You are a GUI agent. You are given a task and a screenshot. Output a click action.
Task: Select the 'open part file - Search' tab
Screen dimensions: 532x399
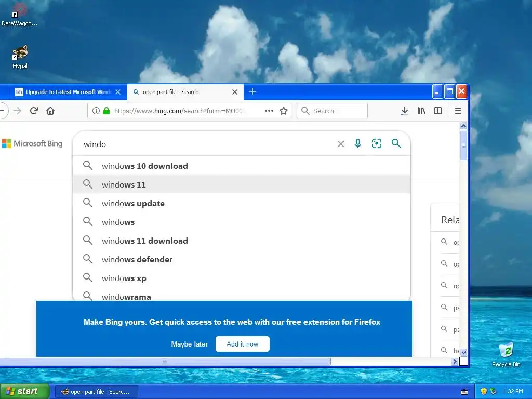click(x=185, y=92)
